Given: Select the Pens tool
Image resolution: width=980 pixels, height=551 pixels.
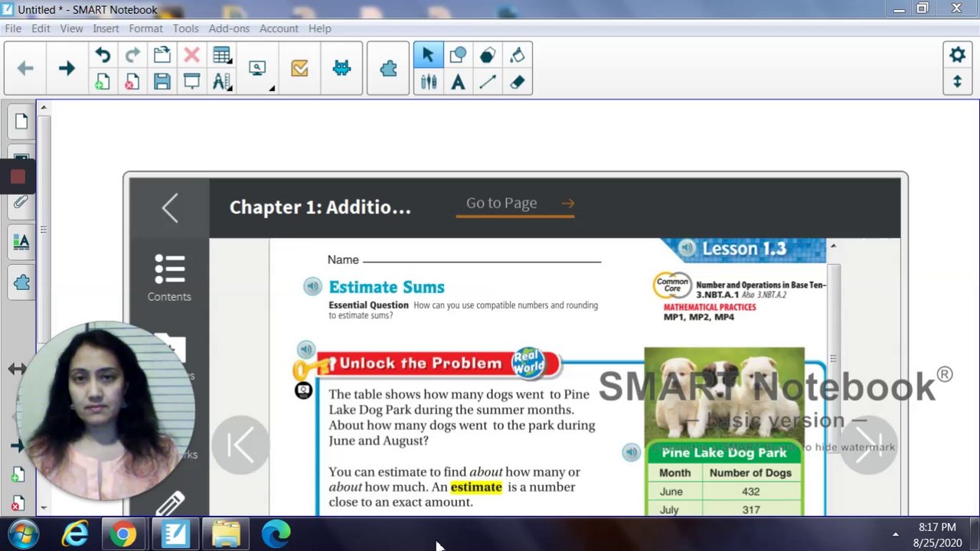Looking at the screenshot, I should 428,82.
